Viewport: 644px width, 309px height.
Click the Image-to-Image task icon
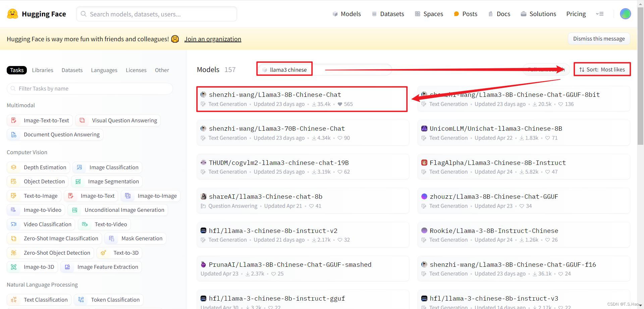pyautogui.click(x=128, y=196)
